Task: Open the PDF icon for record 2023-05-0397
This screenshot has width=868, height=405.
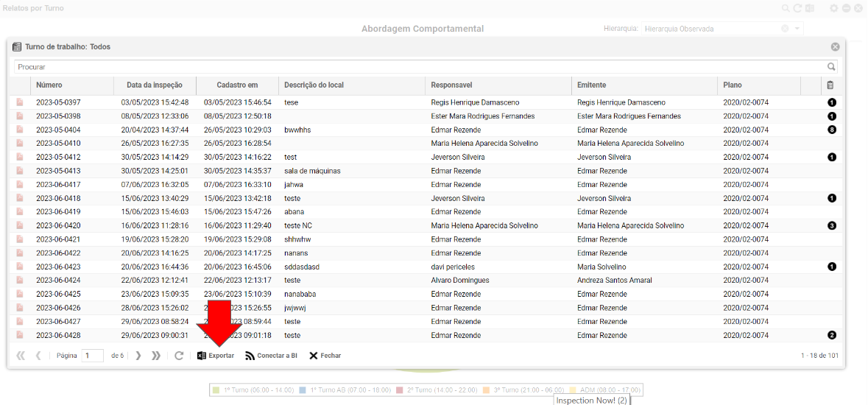Action: (x=20, y=102)
